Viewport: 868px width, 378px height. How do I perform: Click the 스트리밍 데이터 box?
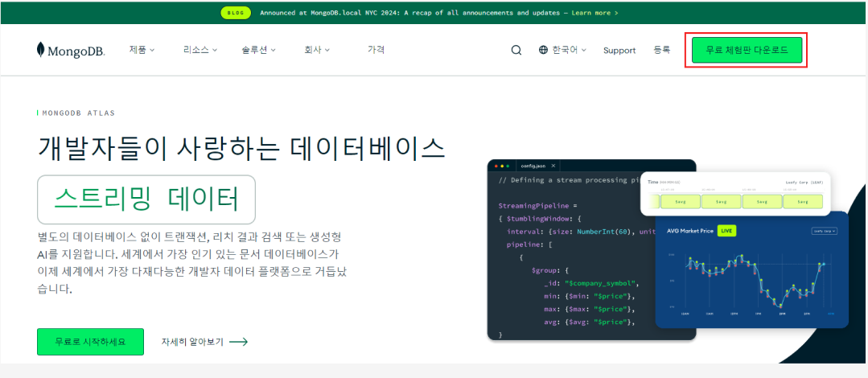pos(146,199)
